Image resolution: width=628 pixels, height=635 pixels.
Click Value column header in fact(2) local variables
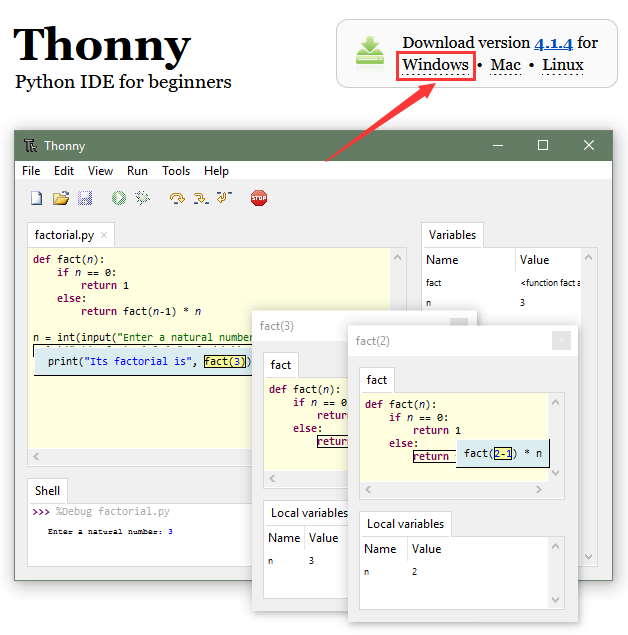click(478, 549)
